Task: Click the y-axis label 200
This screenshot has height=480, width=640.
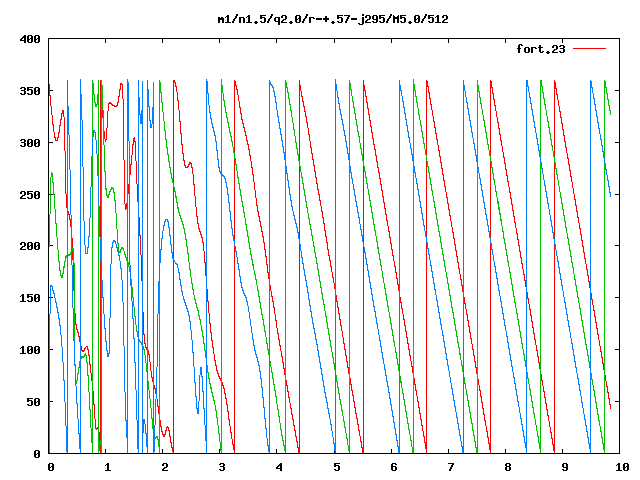Action: [x=30, y=246]
